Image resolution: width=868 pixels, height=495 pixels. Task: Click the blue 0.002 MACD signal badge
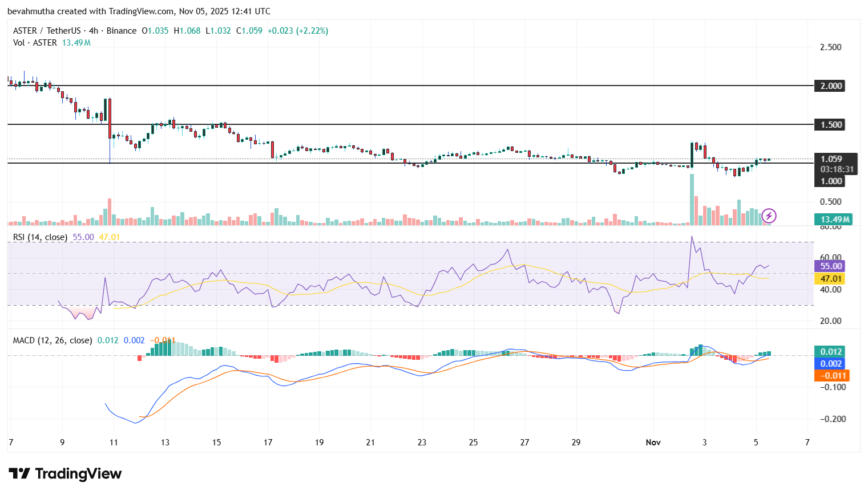tap(830, 363)
